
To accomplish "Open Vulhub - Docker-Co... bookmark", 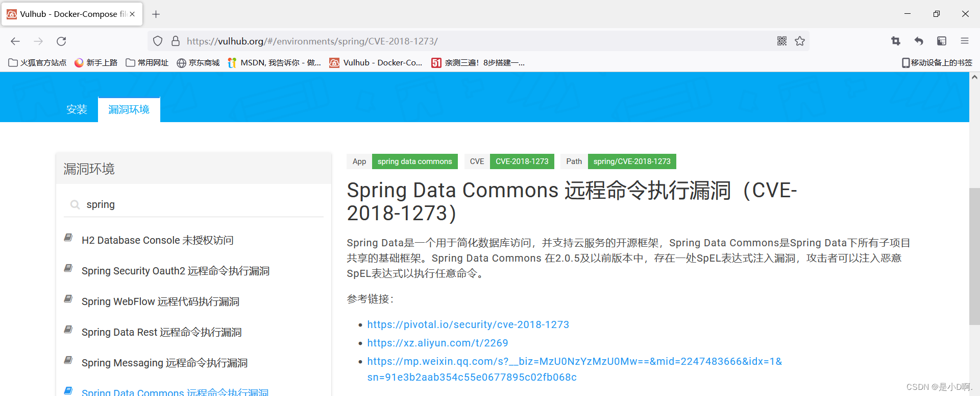I will 376,63.
